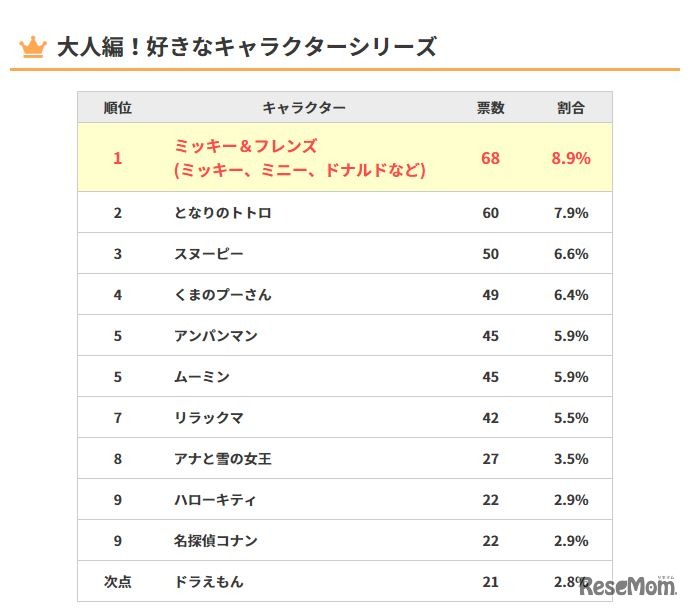Viewport: 690px width, 609px height.
Task: Click アナと雪の女王 in the table
Action: click(222, 459)
